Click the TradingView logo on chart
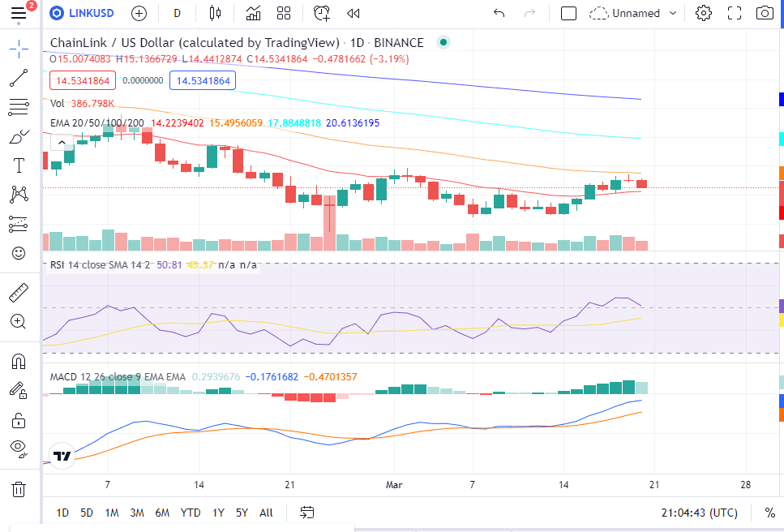 [62, 456]
